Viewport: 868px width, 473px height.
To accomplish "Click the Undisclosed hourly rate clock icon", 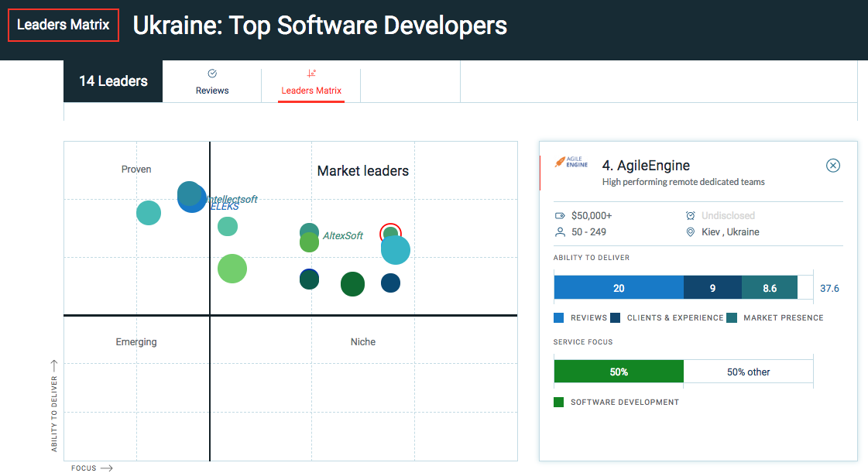I will pos(691,216).
